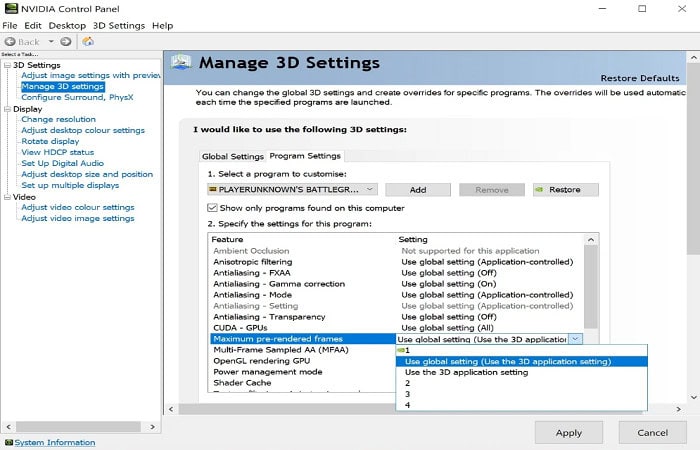Open Set up multiple displays

point(70,185)
